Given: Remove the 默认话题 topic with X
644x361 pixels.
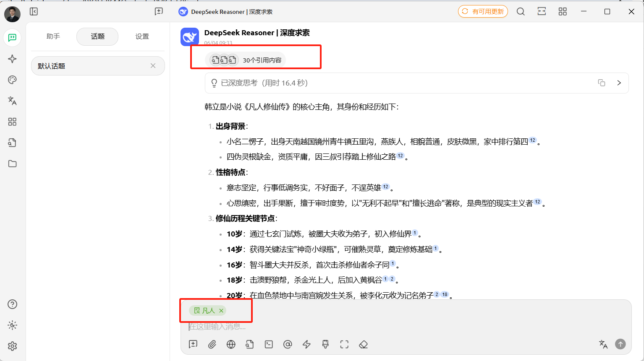Looking at the screenshot, I should click(x=153, y=66).
